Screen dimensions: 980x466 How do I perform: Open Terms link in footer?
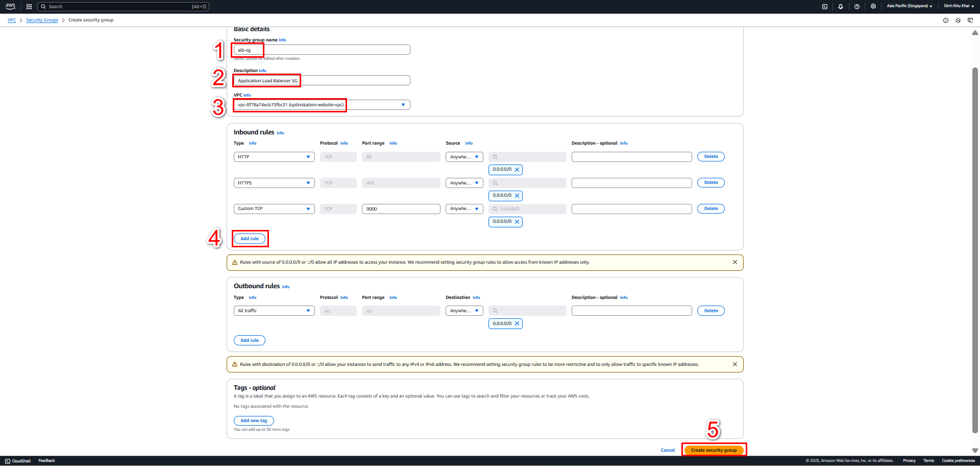928,461
